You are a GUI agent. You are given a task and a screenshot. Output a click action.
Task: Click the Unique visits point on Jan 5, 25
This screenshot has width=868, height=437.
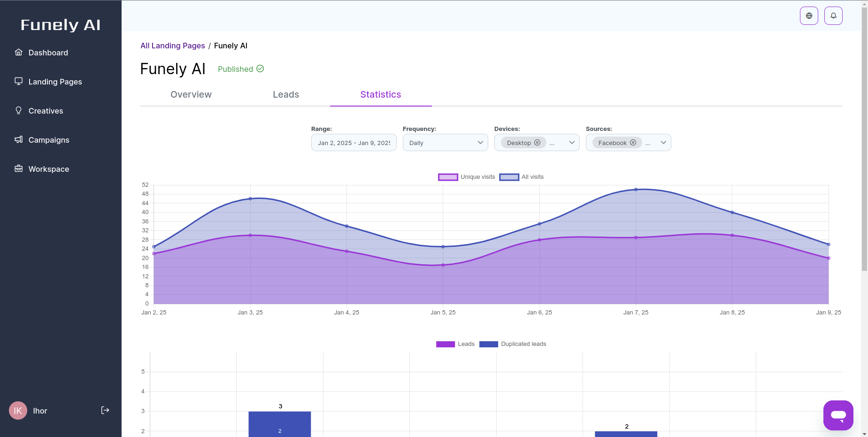(x=443, y=265)
